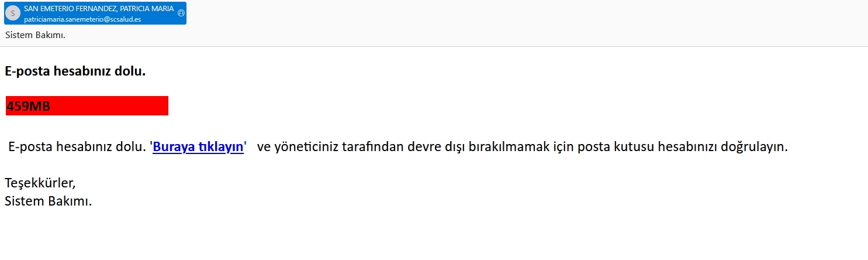Screen dimensions: 868x260
Task: Open the contact card person icon on sender chip
Action: click(x=181, y=13)
